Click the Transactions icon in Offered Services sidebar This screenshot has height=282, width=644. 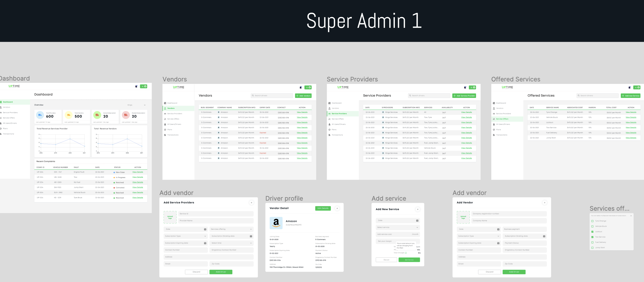click(x=494, y=135)
